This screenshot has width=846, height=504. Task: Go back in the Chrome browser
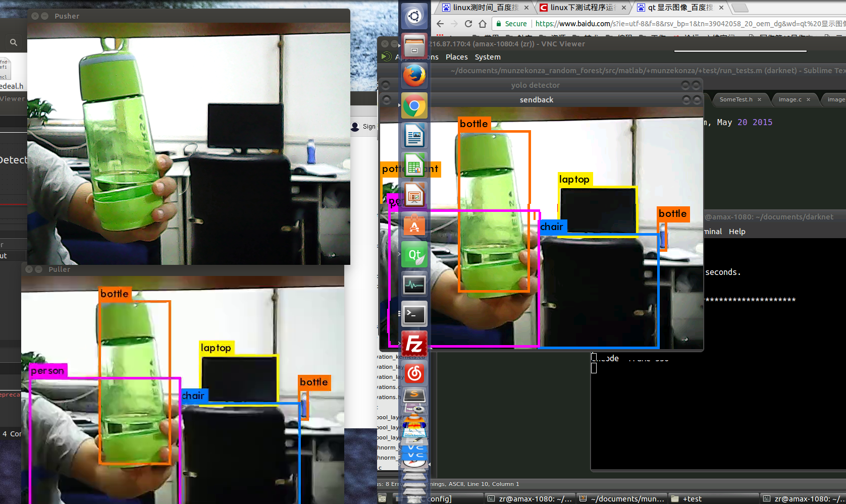[440, 24]
